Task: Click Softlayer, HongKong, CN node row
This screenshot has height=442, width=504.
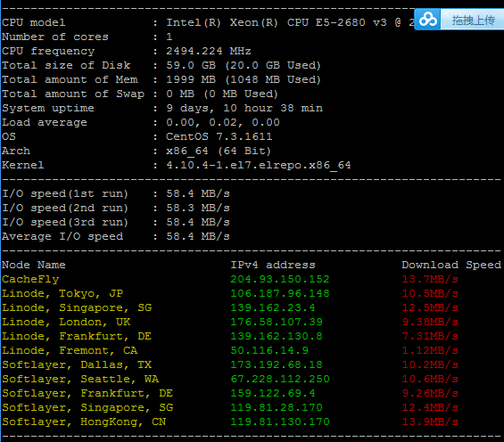Action: tap(84, 422)
